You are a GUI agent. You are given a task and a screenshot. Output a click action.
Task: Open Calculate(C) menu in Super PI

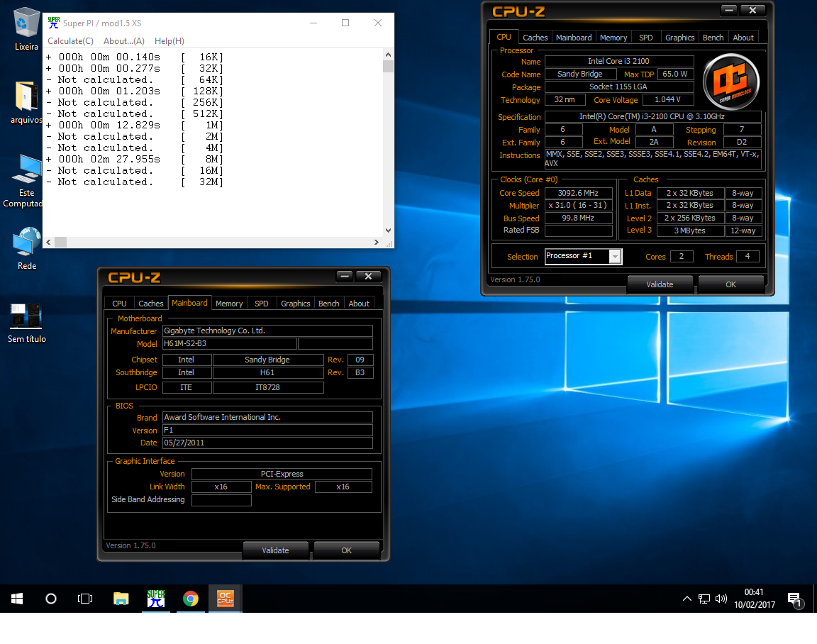point(70,41)
